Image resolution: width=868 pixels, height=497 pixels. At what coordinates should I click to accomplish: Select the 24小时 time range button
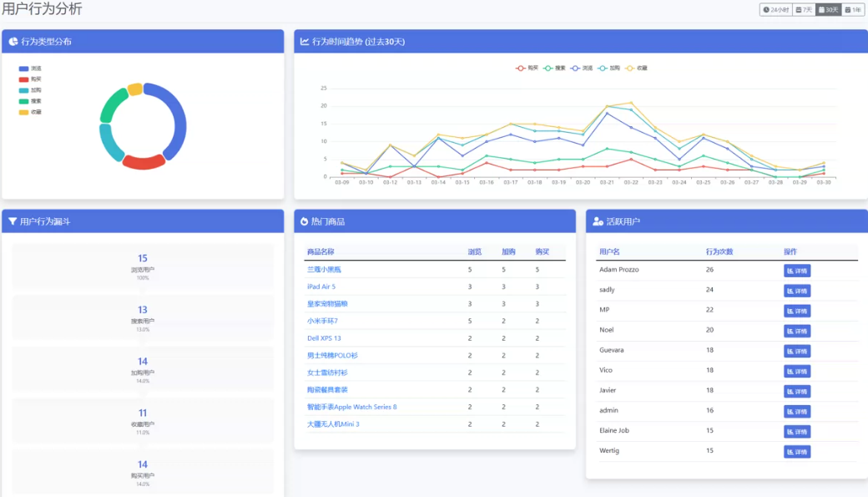click(776, 9)
